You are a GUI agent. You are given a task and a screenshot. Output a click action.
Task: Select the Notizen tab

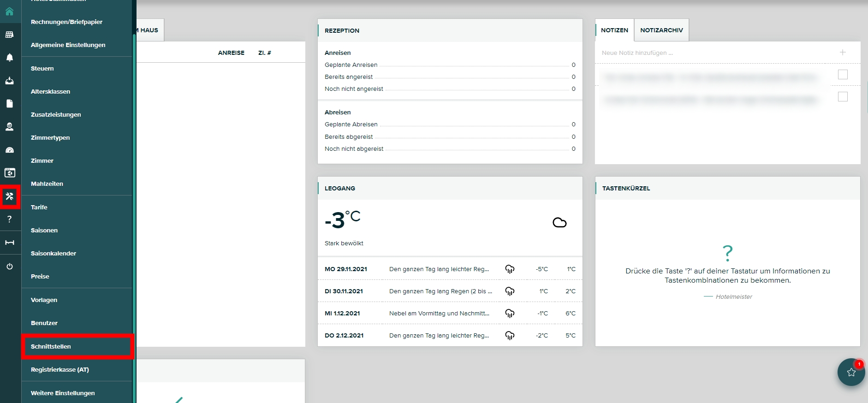(614, 30)
